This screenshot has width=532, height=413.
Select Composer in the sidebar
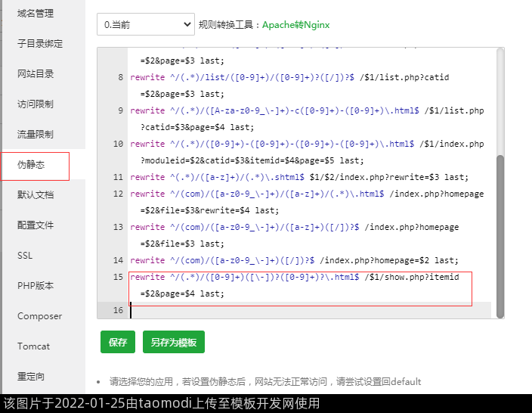click(x=39, y=316)
